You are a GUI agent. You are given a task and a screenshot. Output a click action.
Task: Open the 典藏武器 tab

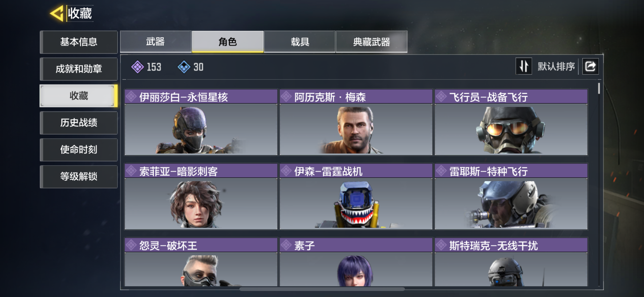pyautogui.click(x=372, y=42)
